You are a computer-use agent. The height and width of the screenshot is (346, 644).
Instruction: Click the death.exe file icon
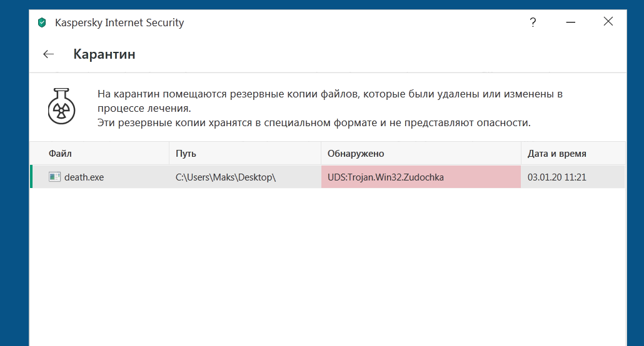pyautogui.click(x=54, y=177)
